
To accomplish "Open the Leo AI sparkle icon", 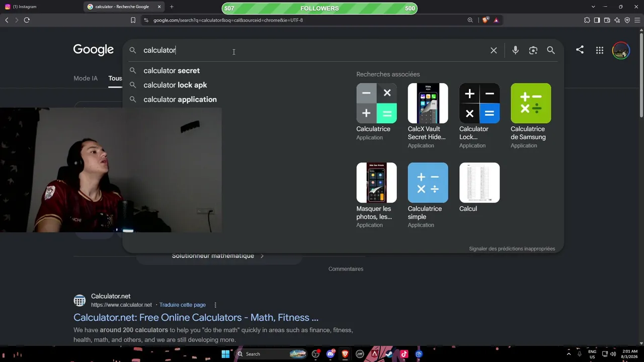I will pyautogui.click(x=617, y=20).
